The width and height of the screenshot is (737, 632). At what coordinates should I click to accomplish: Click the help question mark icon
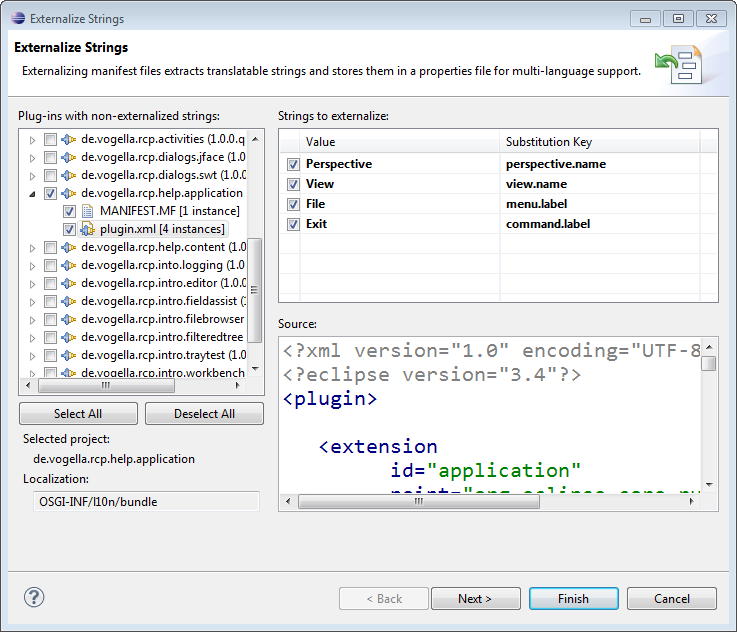pyautogui.click(x=34, y=597)
